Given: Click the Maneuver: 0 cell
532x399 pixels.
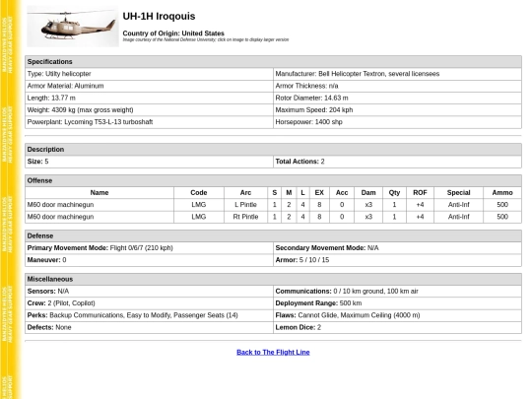Looking at the screenshot, I should click(149, 260).
